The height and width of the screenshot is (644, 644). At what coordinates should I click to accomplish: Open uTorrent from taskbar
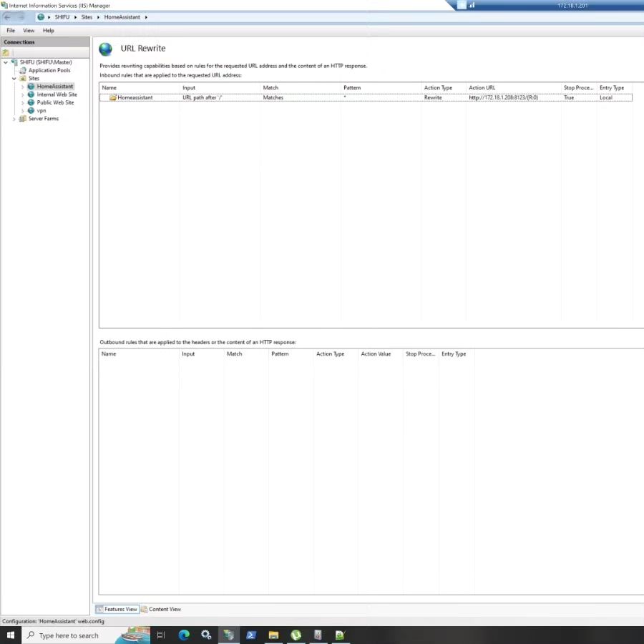tap(296, 635)
